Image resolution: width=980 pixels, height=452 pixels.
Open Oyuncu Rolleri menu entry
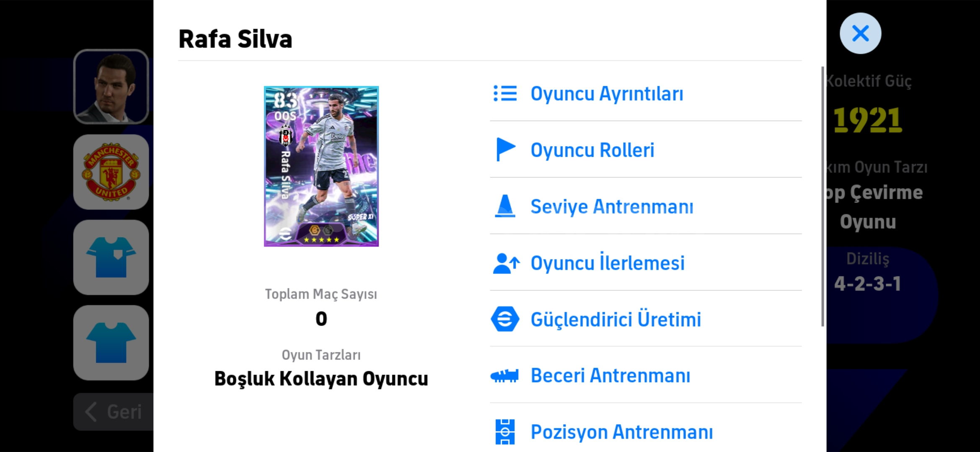pos(592,150)
